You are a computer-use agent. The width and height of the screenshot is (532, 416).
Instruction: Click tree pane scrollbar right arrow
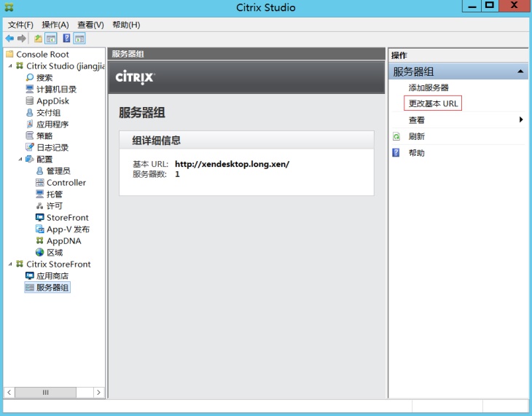(98, 392)
